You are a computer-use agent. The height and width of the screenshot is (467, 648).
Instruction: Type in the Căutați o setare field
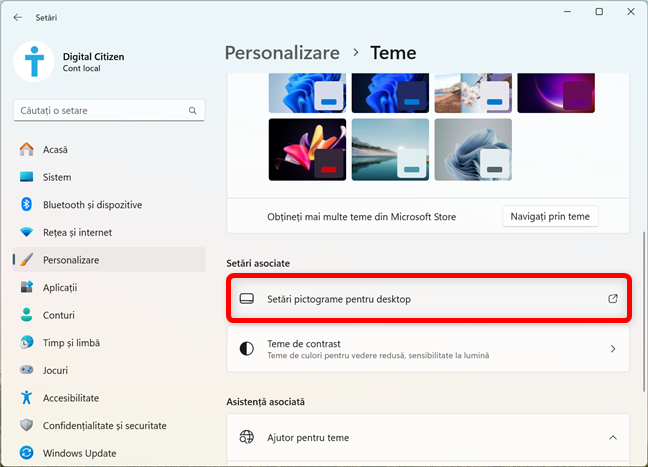pos(100,108)
